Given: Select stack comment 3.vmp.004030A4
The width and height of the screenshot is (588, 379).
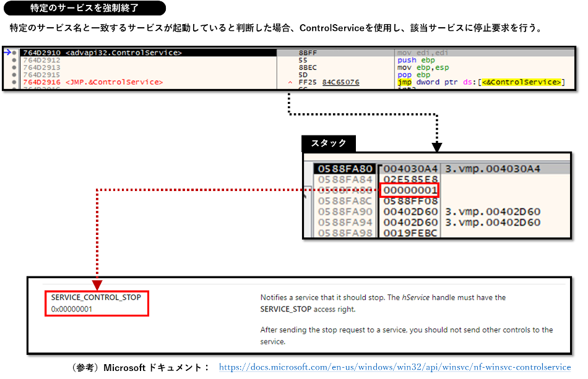Looking at the screenshot, I should [493, 169].
